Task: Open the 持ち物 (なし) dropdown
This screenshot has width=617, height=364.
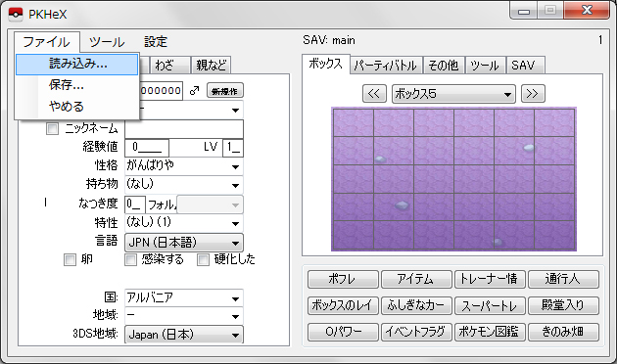Action: pos(184,185)
